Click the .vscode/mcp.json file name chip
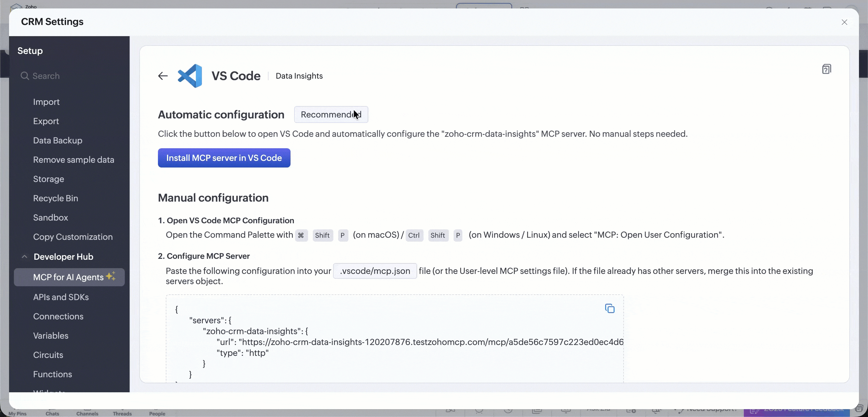The image size is (868, 417). (375, 271)
